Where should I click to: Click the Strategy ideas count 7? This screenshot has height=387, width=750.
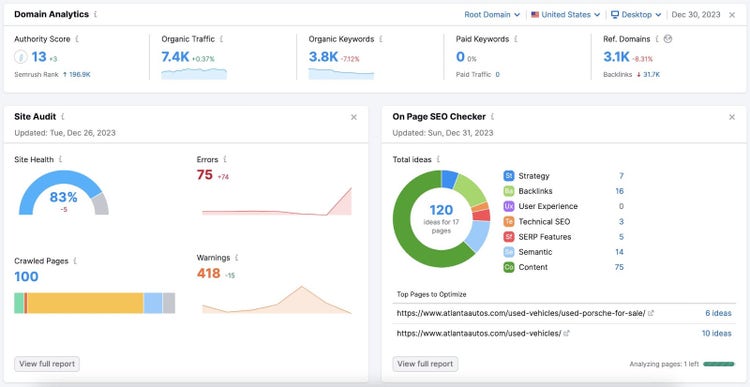621,176
